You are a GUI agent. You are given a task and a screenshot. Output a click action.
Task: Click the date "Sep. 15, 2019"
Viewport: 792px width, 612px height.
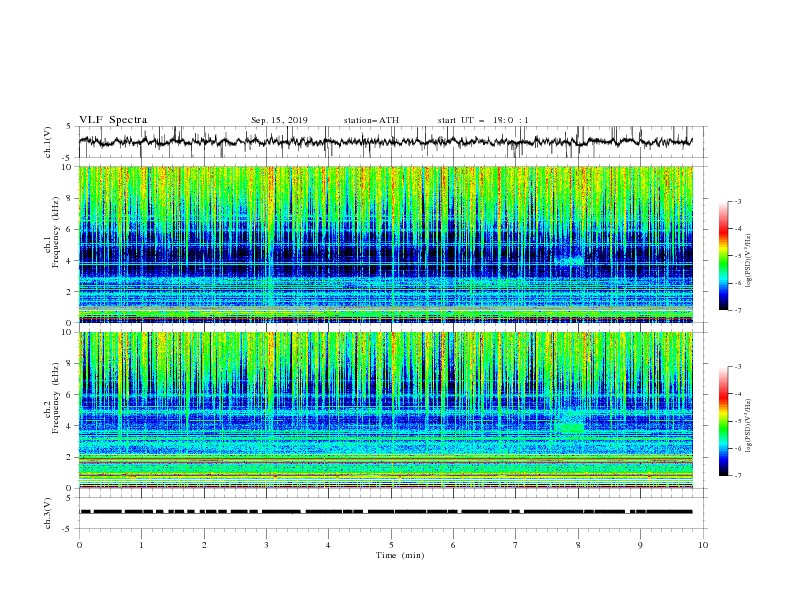coord(279,120)
